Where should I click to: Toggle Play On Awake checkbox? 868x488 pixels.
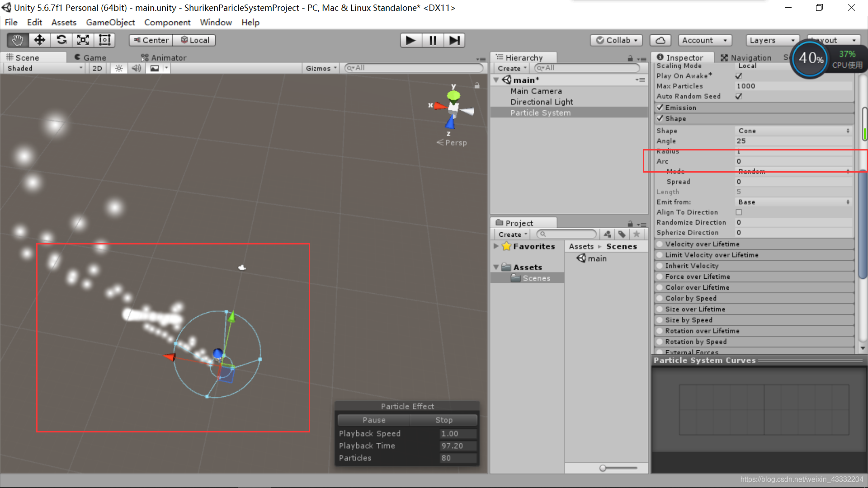point(739,76)
